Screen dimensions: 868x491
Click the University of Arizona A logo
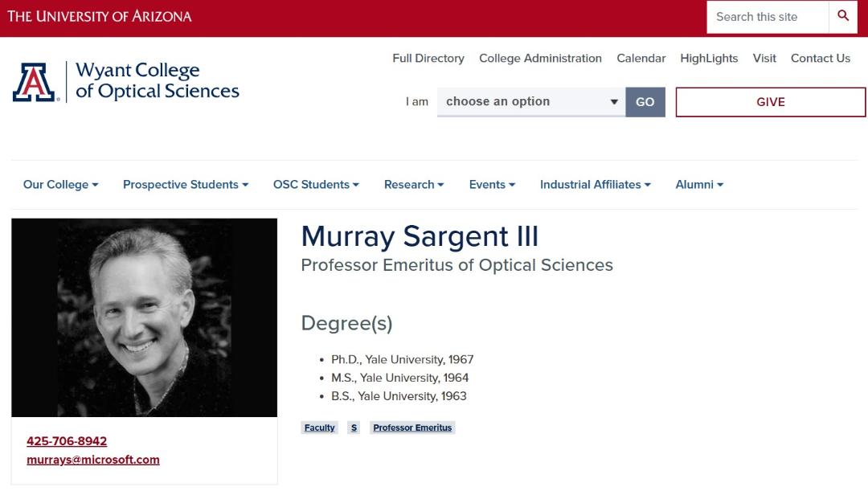click(x=35, y=83)
